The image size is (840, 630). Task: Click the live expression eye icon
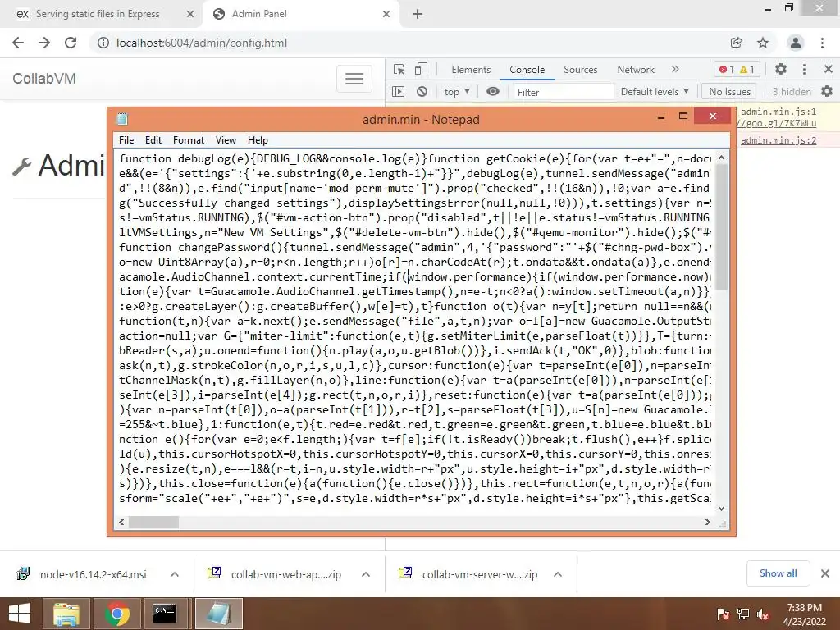[493, 92]
